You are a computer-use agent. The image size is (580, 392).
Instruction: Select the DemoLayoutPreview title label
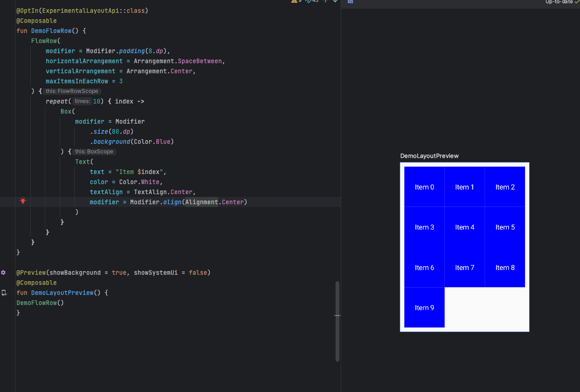tap(429, 156)
